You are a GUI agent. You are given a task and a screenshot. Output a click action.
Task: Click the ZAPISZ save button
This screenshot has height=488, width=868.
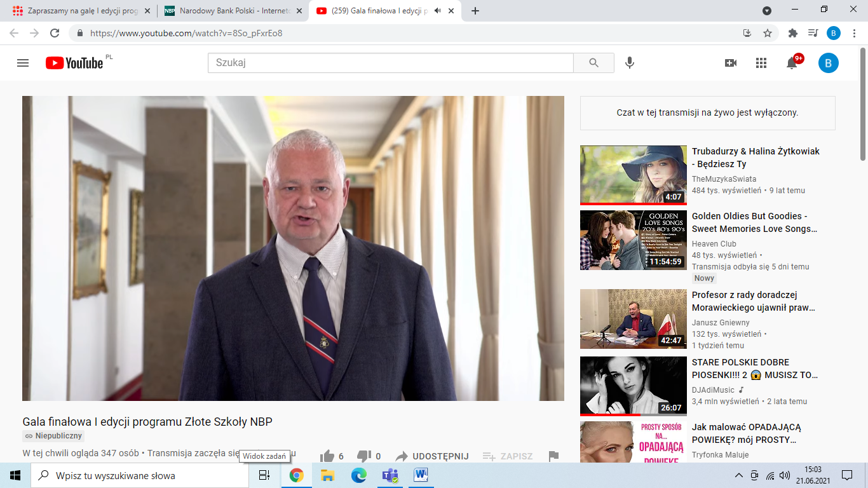point(508,456)
